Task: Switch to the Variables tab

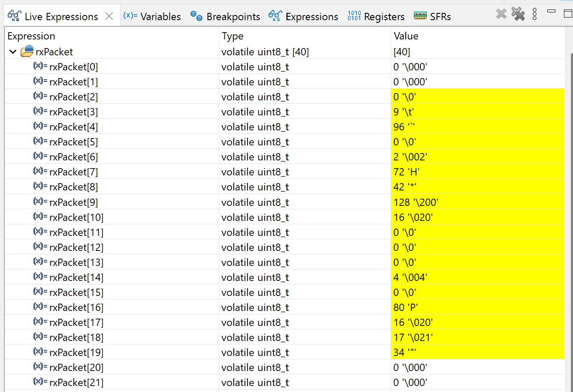Action: pos(160,16)
